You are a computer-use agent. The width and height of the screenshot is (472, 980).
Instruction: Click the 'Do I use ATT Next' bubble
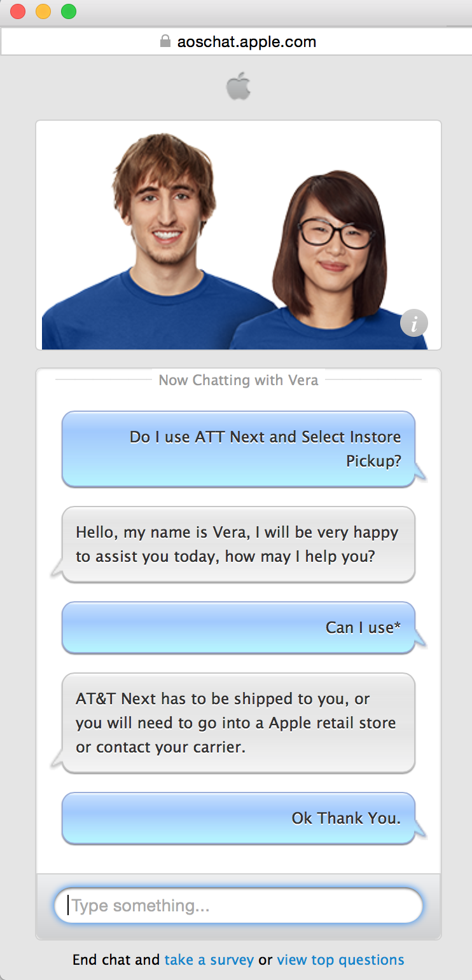(x=239, y=449)
